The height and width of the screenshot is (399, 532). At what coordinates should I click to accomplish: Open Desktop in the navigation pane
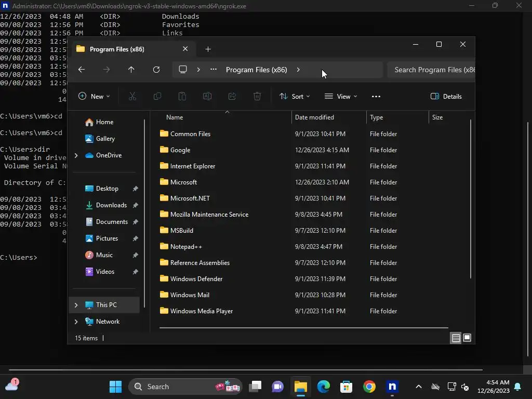pyautogui.click(x=107, y=189)
